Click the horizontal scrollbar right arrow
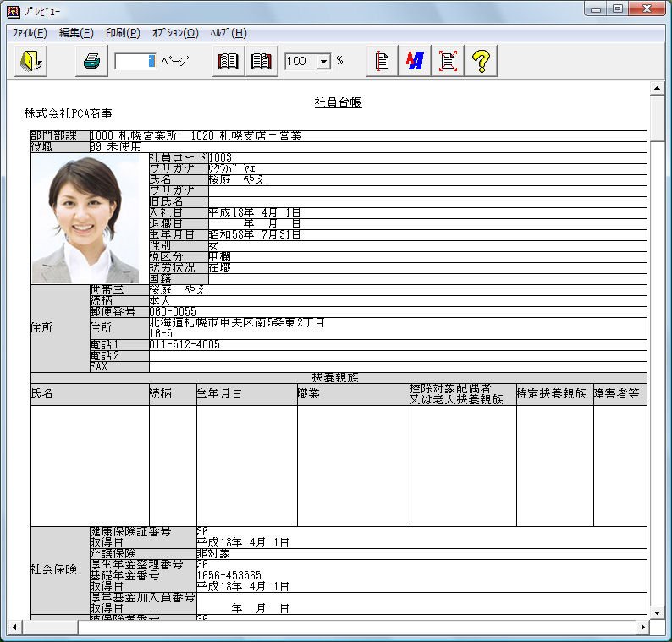672x642 pixels. coord(642,628)
